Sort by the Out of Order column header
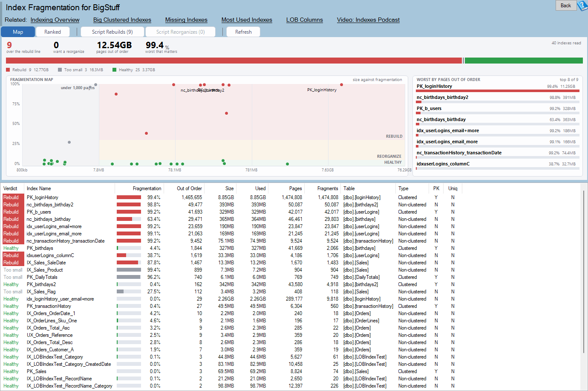Image resolution: width=588 pixels, height=391 pixels. 184,188
